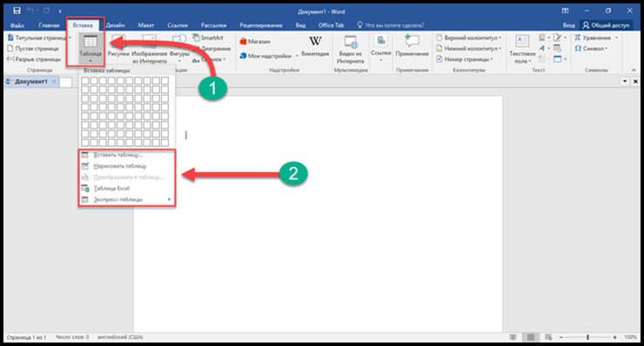Open the Таблица (Table) button

[91, 49]
